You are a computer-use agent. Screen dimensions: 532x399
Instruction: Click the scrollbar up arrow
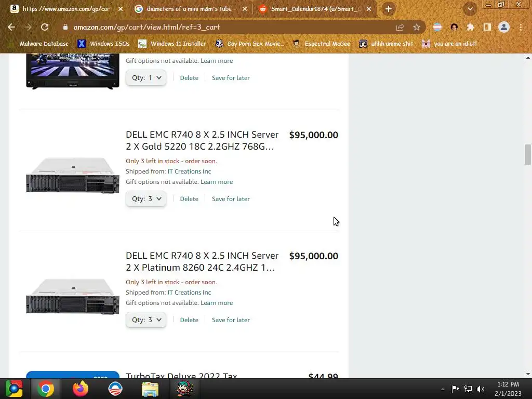(x=528, y=58)
